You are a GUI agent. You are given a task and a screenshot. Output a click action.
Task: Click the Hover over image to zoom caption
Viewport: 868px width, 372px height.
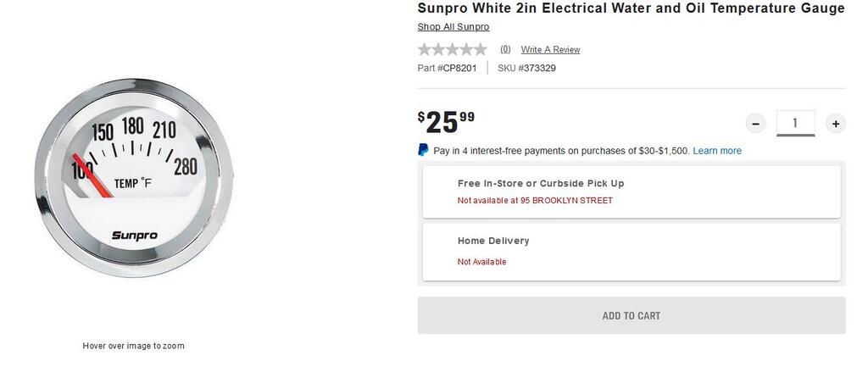pos(133,346)
